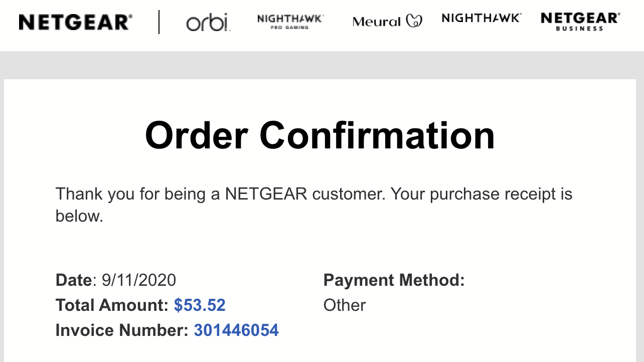Open the plain Nighthawk brand logo
This screenshot has height=362, width=644.
[481, 19]
